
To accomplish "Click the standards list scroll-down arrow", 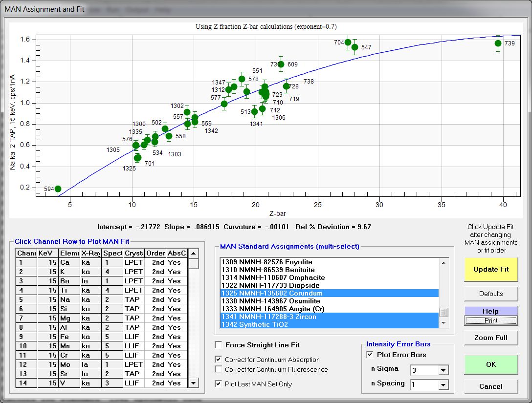I will click(x=444, y=323).
